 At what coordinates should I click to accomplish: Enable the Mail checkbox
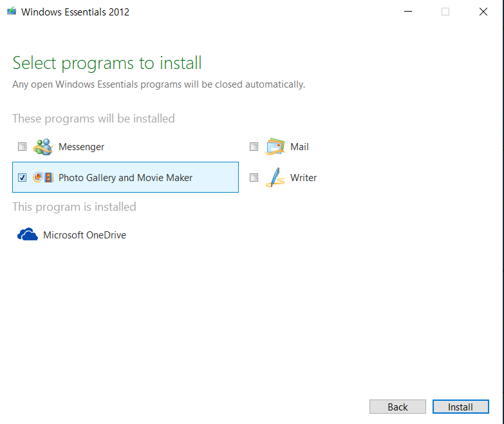tap(254, 147)
